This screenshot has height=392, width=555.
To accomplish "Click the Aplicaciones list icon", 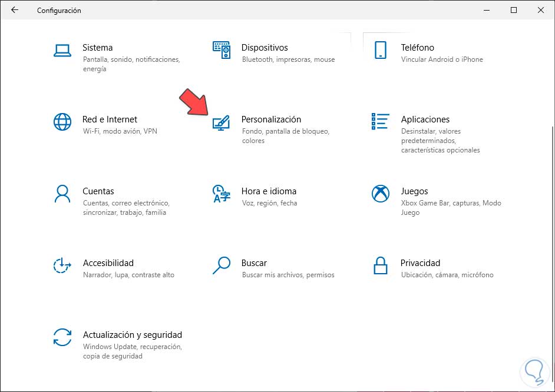I will [x=381, y=122].
